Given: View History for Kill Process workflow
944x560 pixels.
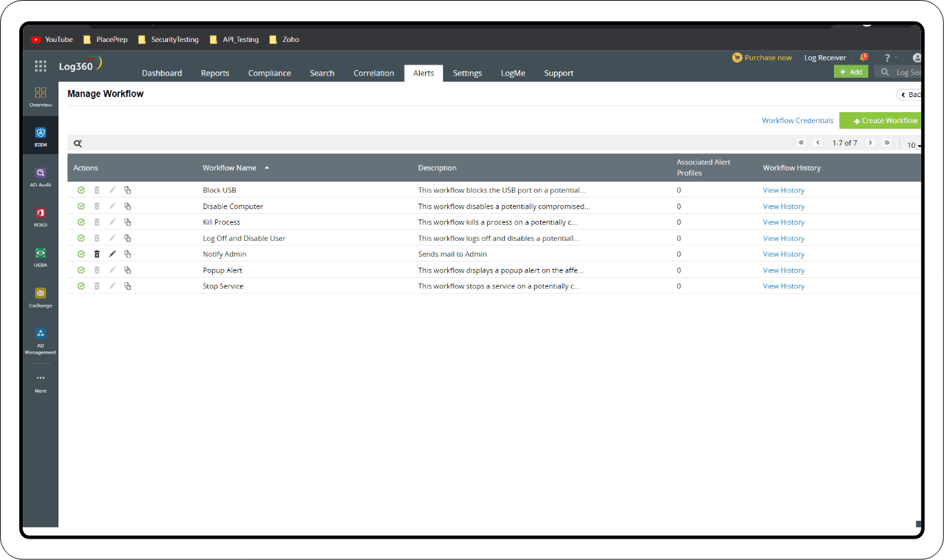Looking at the screenshot, I should tap(783, 222).
